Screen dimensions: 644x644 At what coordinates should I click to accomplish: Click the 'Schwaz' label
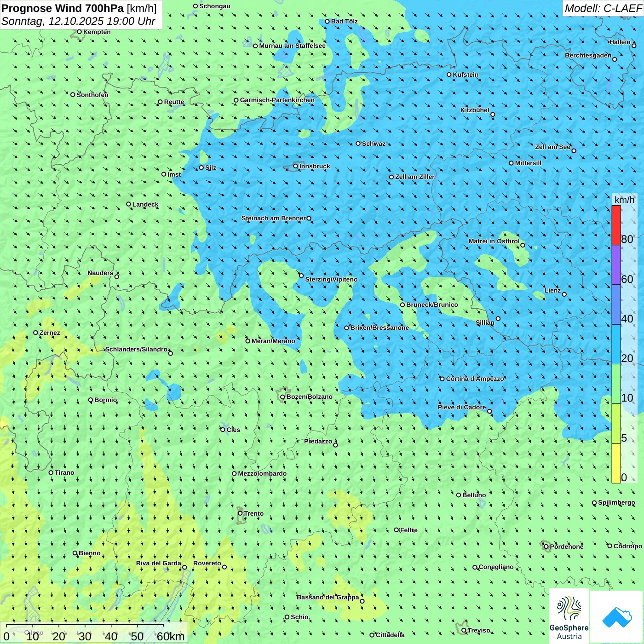(x=374, y=144)
